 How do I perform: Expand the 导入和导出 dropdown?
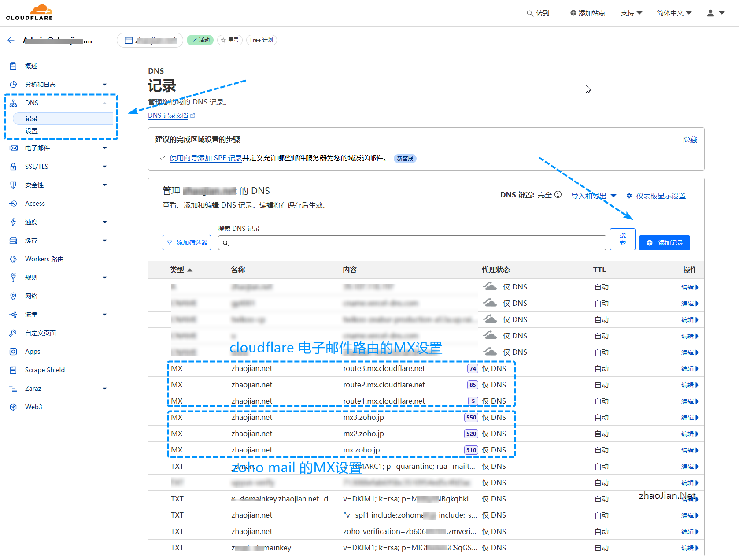pyautogui.click(x=593, y=196)
